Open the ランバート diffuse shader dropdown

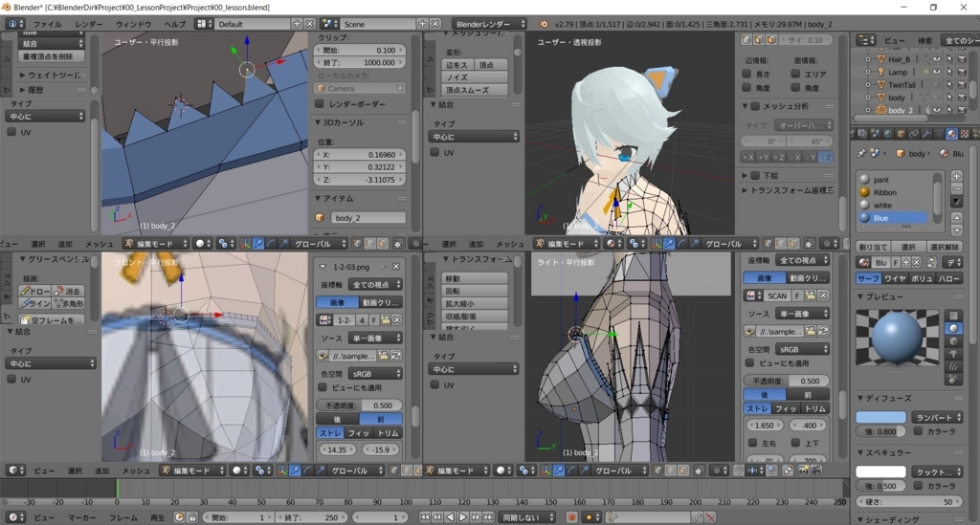coord(936,417)
